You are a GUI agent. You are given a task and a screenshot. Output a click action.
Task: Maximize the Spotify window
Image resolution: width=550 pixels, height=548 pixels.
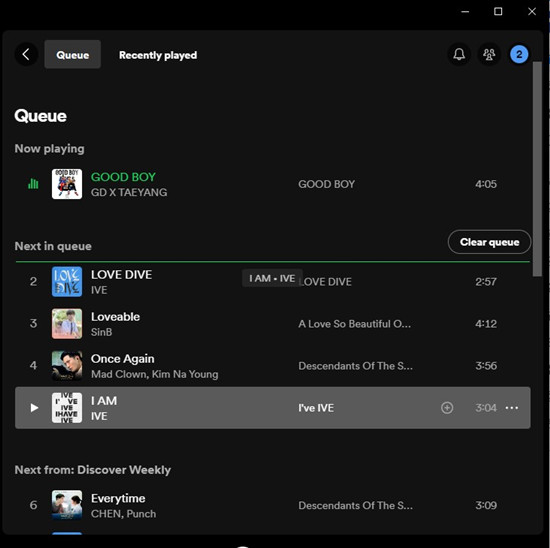click(498, 12)
